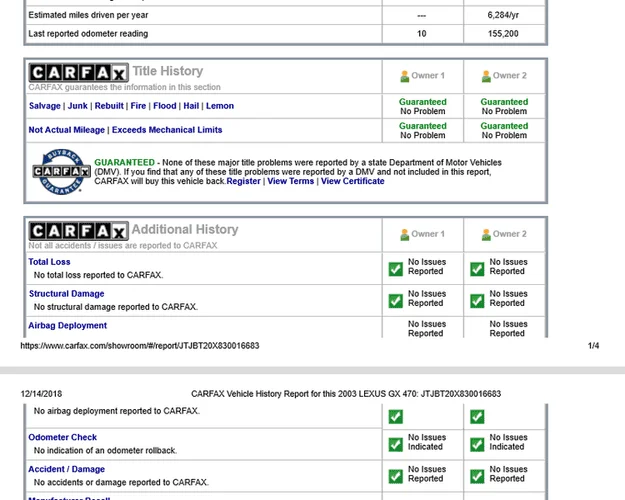The height and width of the screenshot is (500, 625).
Task: Click the Register link in guarantee text
Action: [x=244, y=181]
